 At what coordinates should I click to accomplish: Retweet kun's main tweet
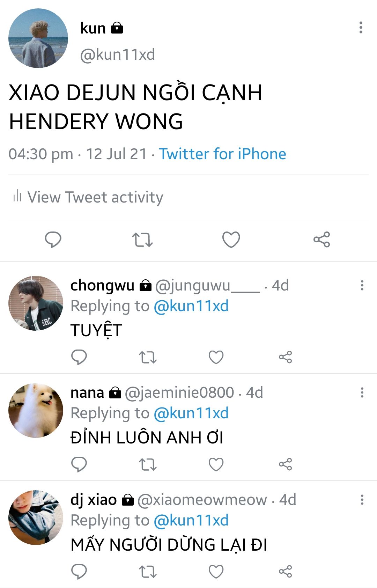142,240
